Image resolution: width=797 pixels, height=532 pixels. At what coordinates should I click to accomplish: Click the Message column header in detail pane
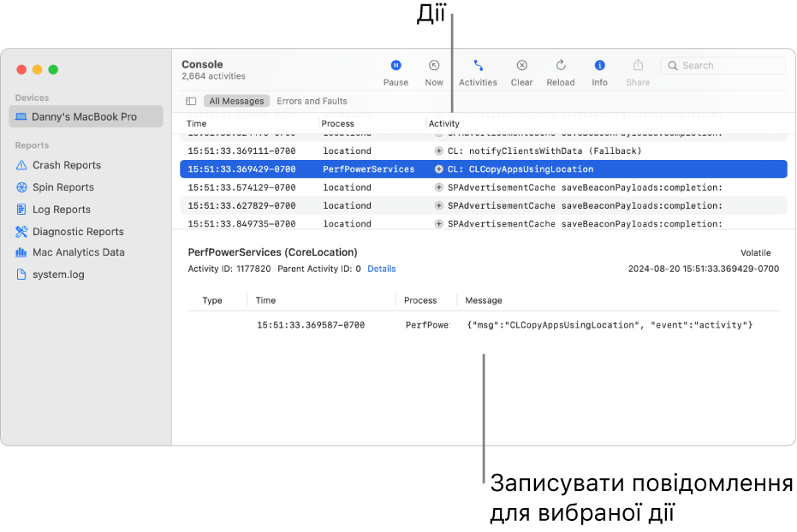tap(484, 300)
